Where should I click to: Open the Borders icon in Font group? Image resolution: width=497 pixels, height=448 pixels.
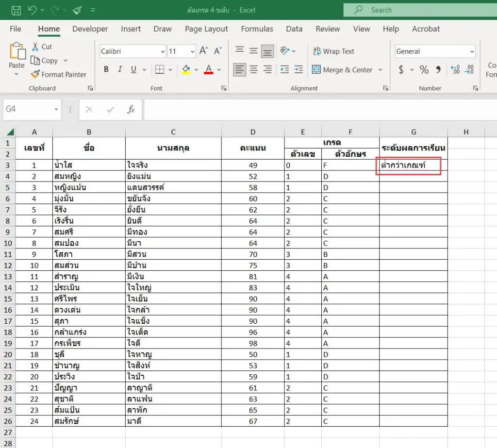[x=159, y=69]
